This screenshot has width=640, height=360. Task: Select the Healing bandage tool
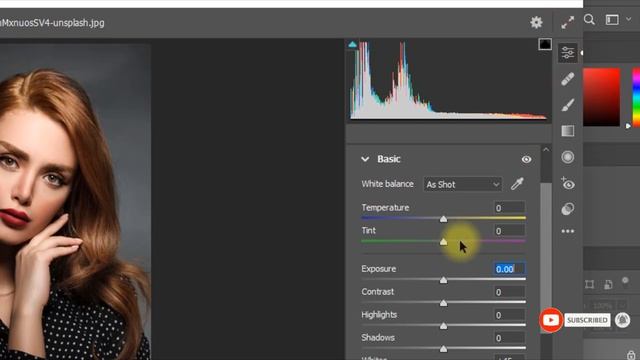point(567,79)
